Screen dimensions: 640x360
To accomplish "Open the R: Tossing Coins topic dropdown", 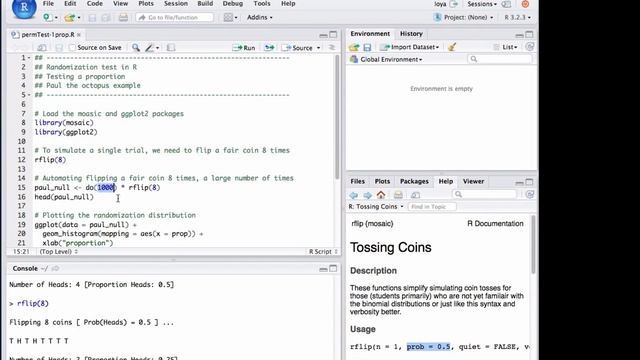I will [376, 207].
